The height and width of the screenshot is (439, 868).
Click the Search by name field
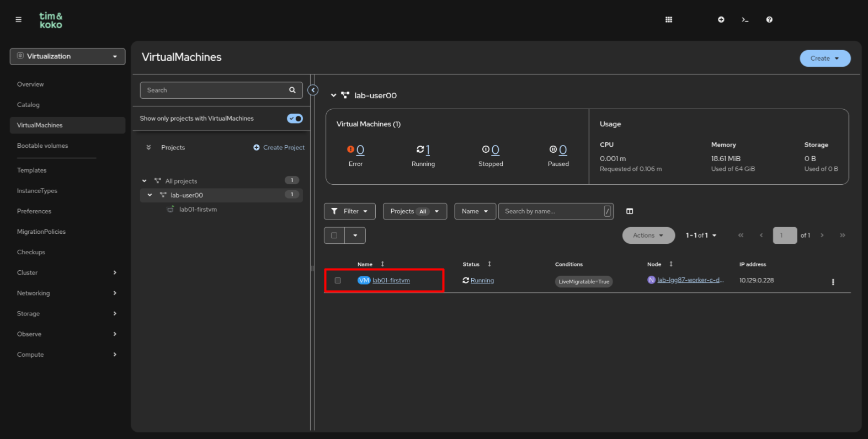(x=552, y=211)
